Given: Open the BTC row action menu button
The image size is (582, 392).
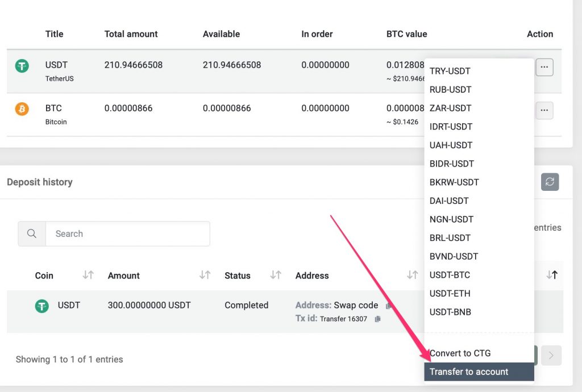Looking at the screenshot, I should point(544,111).
